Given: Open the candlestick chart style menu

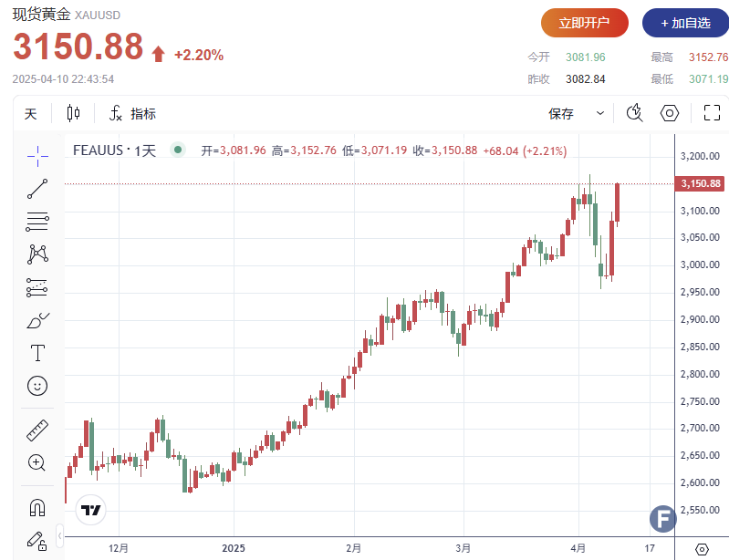Looking at the screenshot, I should tap(73, 114).
